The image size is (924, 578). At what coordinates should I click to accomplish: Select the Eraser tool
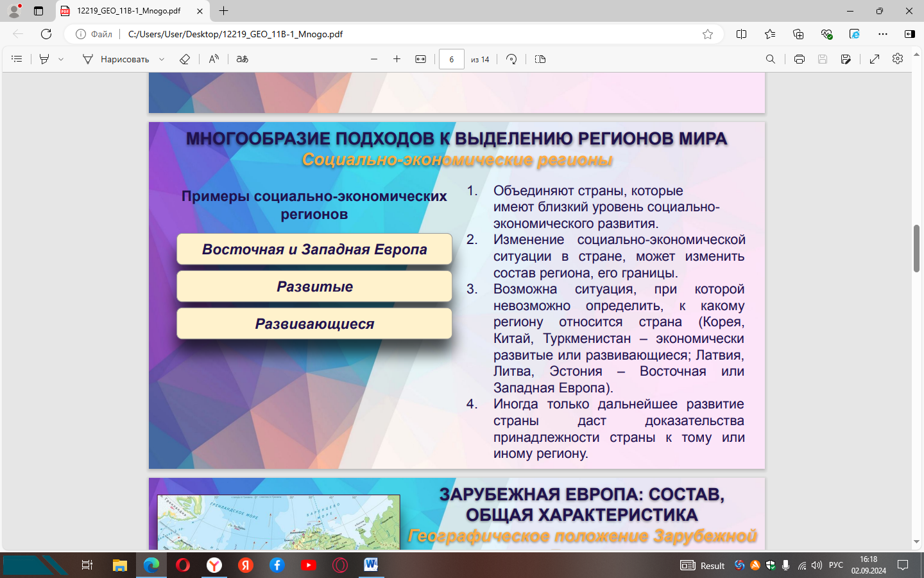coord(185,59)
